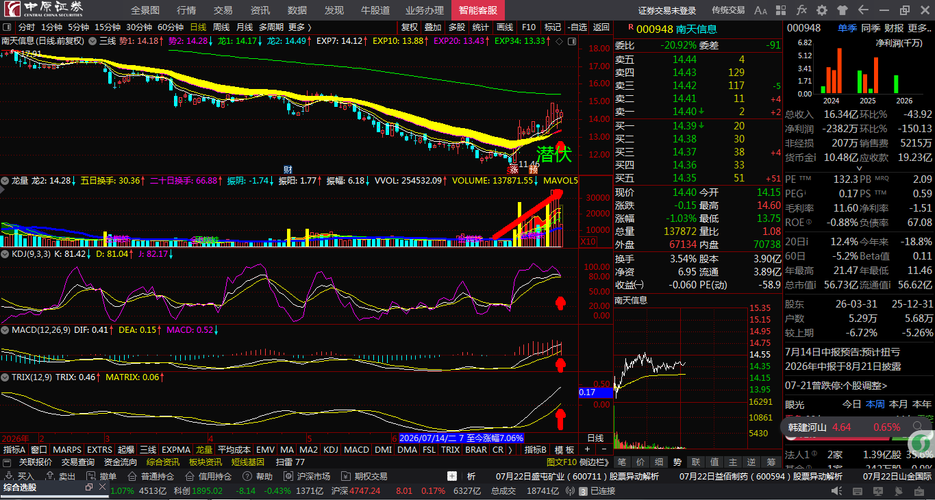Expand 更多 periods dropdown
Viewport: 935px width, 500px height.
[300, 27]
